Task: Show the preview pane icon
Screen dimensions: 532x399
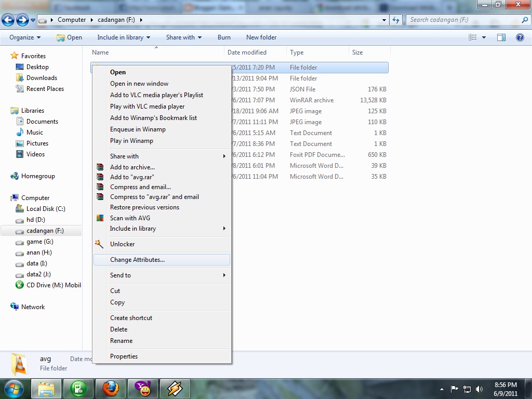Action: tap(501, 37)
